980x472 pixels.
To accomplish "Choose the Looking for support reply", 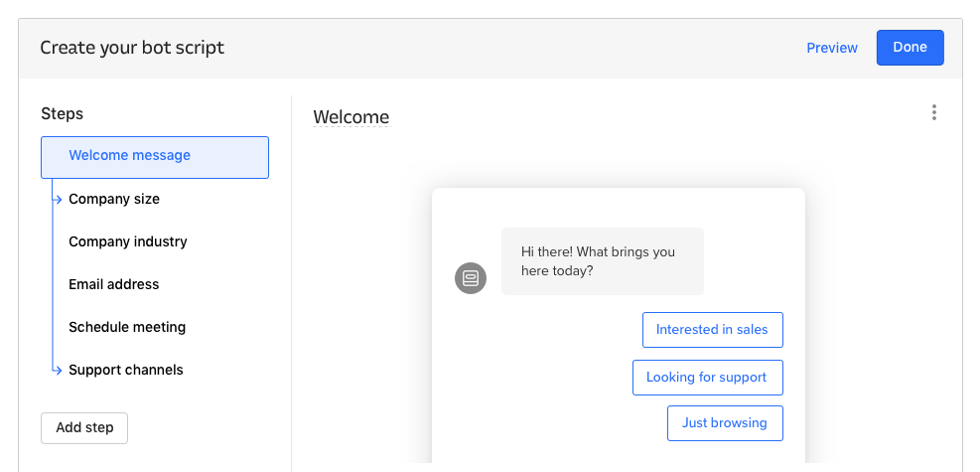I will 707,378.
